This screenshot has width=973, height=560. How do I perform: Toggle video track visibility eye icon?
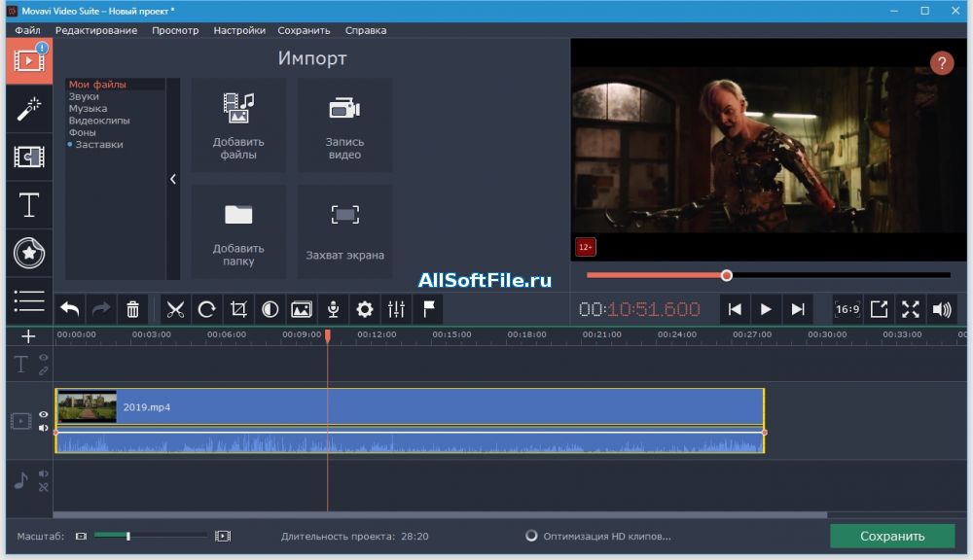click(44, 414)
